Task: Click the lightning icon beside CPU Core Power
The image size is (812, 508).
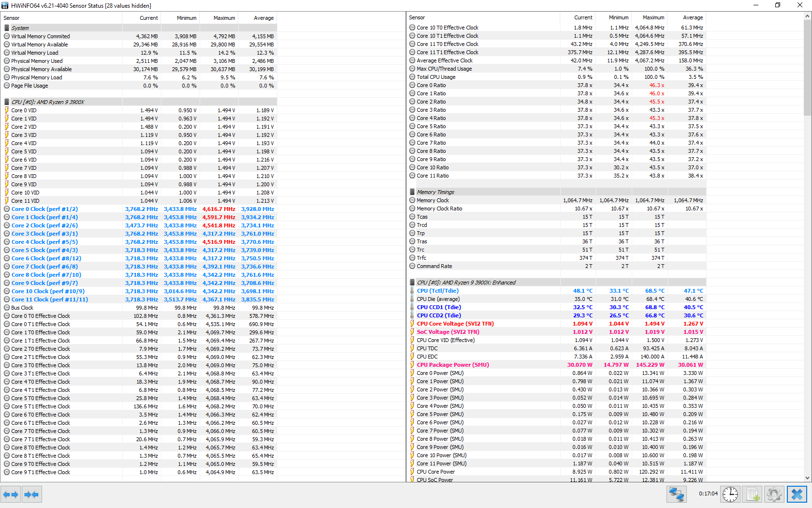Action: 412,472
